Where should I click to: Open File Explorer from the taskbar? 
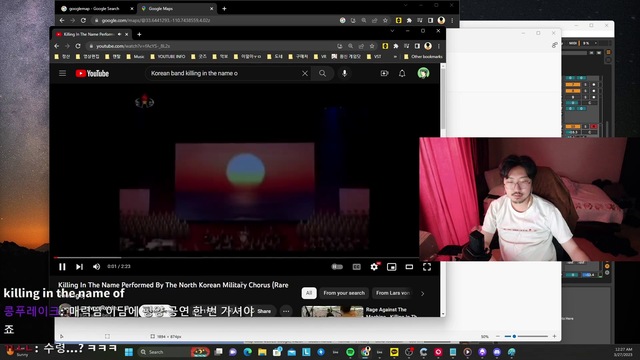pyautogui.click(x=262, y=352)
